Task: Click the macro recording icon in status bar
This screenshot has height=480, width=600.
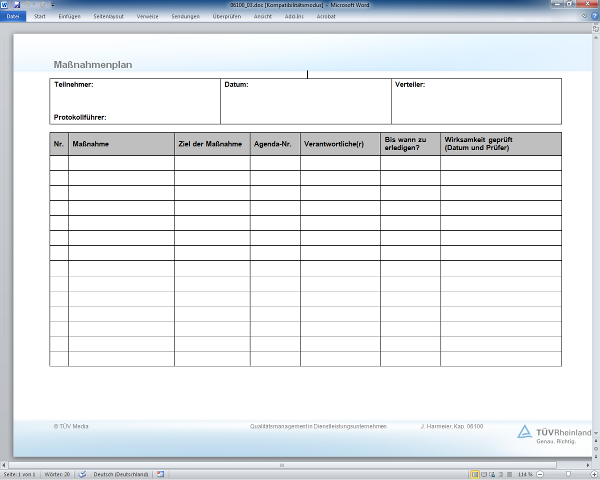Action: pyautogui.click(x=160, y=474)
